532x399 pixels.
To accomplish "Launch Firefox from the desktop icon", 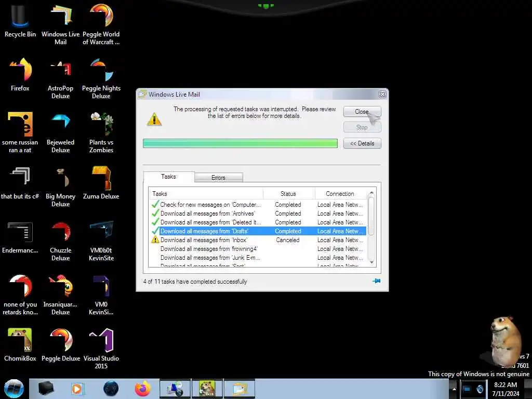I will point(20,75).
